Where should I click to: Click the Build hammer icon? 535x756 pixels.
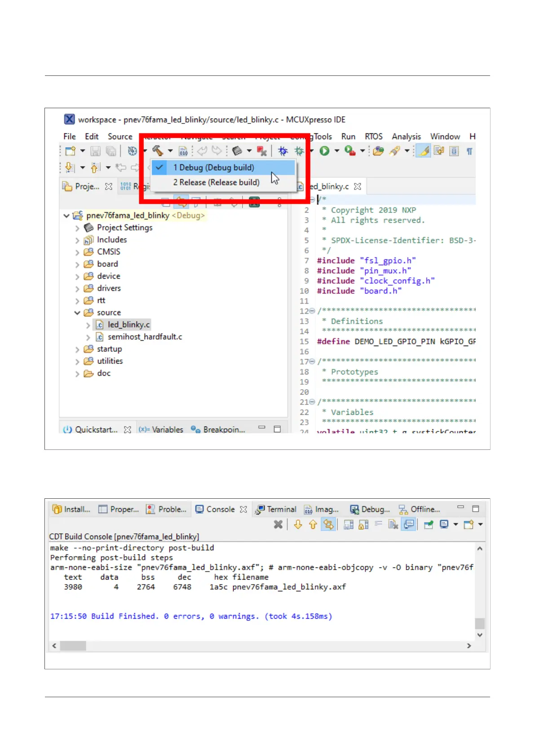coord(157,151)
